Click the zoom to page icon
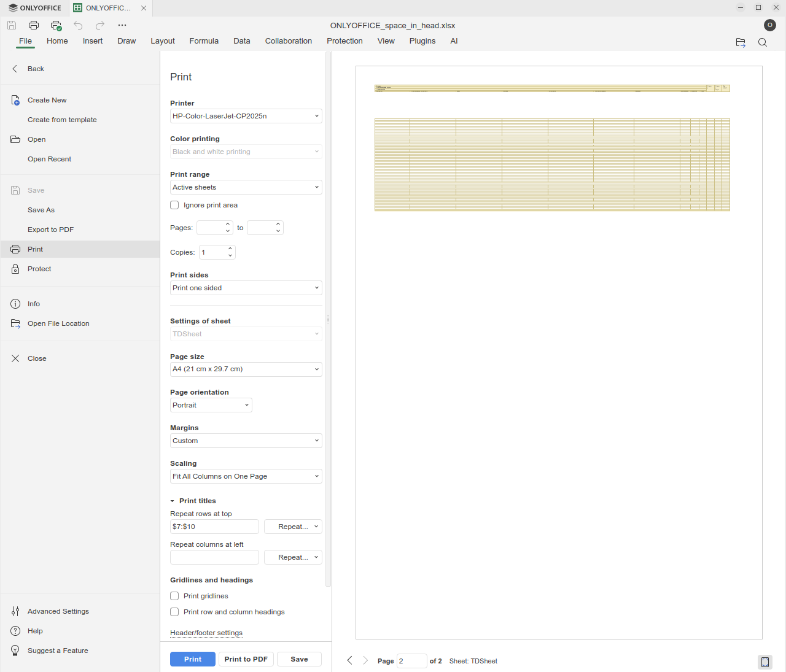Screen dimensions: 786x672 (x=765, y=662)
